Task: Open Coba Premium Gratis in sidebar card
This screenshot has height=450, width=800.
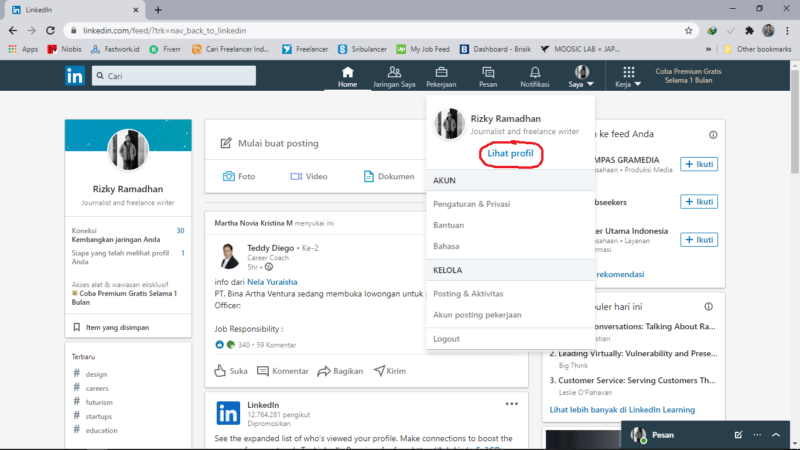Action: tap(124, 297)
